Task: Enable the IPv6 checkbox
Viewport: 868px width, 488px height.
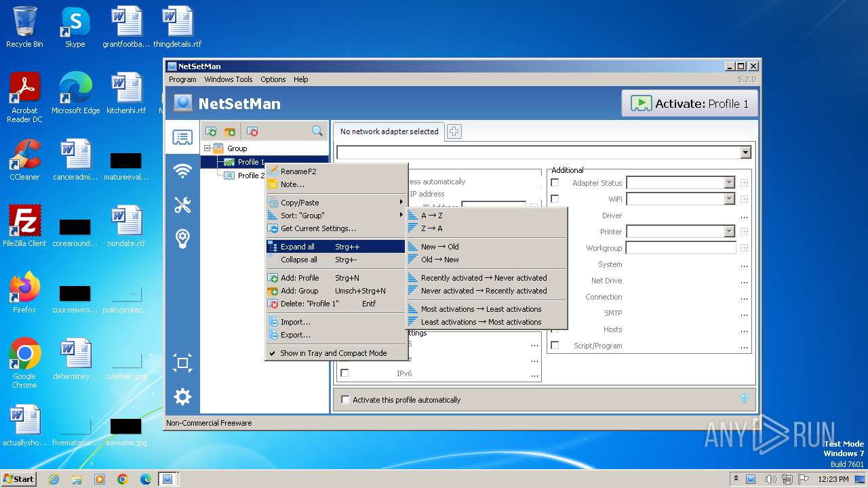Action: click(344, 373)
